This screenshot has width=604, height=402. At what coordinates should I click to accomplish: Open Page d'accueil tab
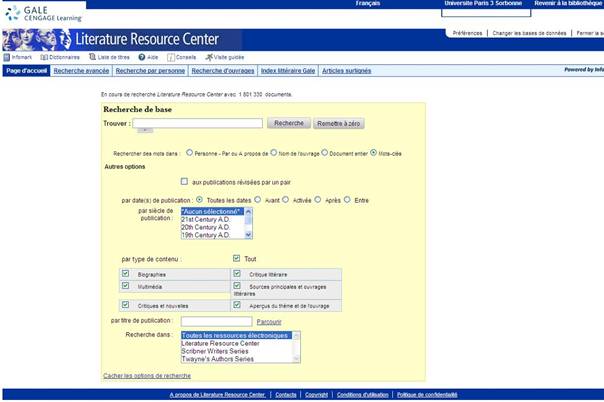(27, 71)
